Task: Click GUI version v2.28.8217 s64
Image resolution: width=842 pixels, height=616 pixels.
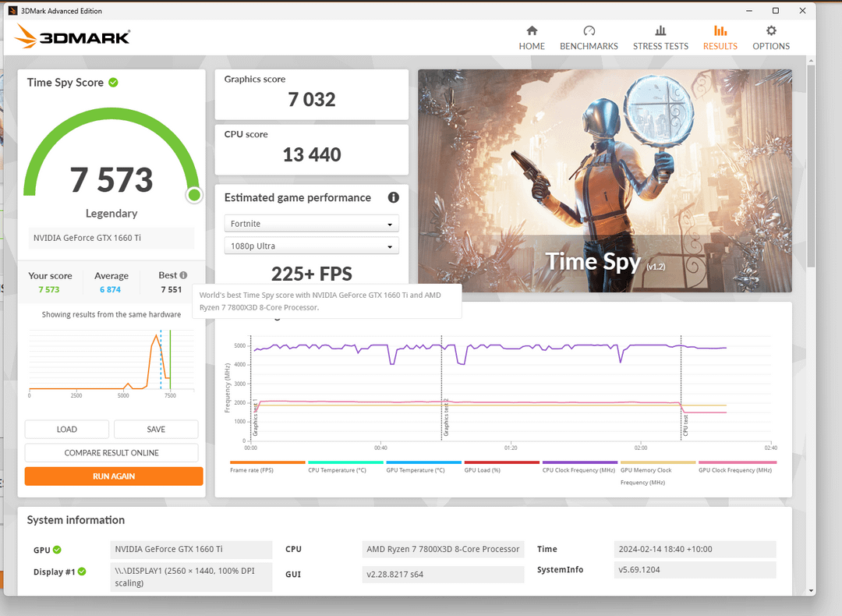Action: (x=443, y=574)
